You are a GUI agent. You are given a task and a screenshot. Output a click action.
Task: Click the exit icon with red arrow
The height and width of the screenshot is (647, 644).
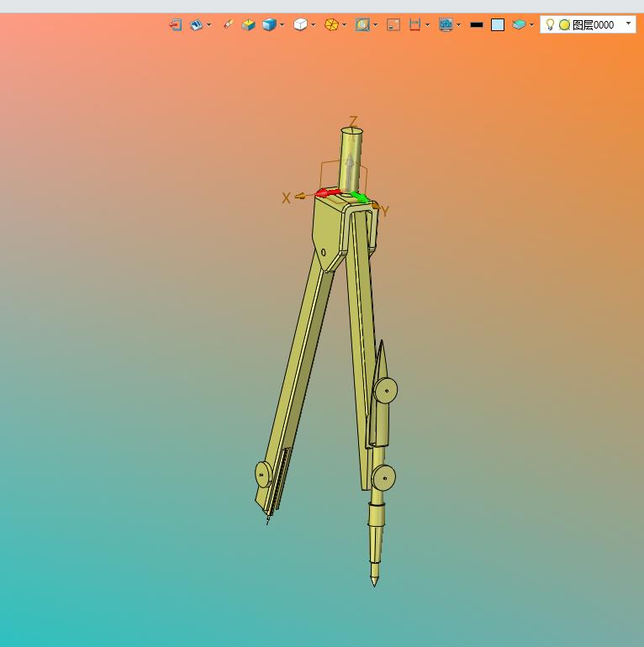(x=176, y=24)
